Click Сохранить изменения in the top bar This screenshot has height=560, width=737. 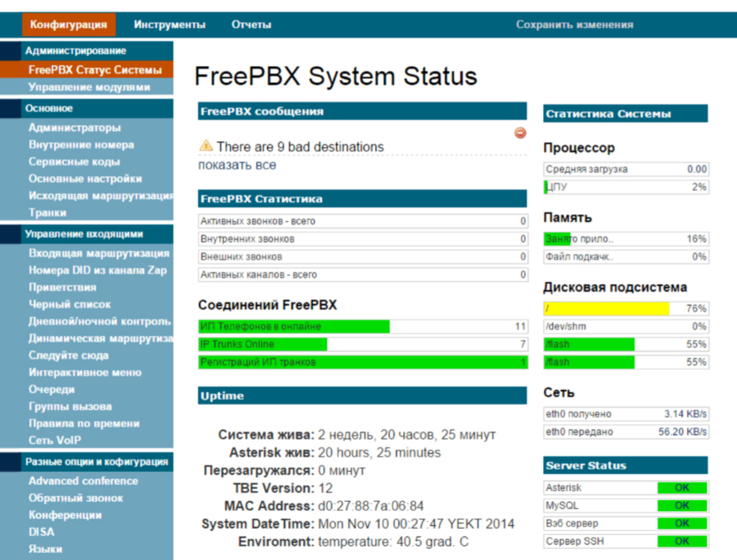[x=575, y=24]
